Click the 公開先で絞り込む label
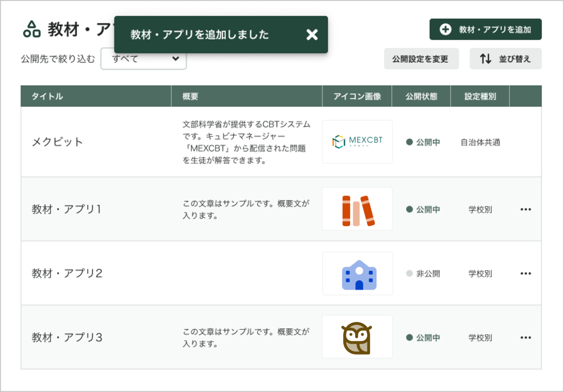 [58, 59]
